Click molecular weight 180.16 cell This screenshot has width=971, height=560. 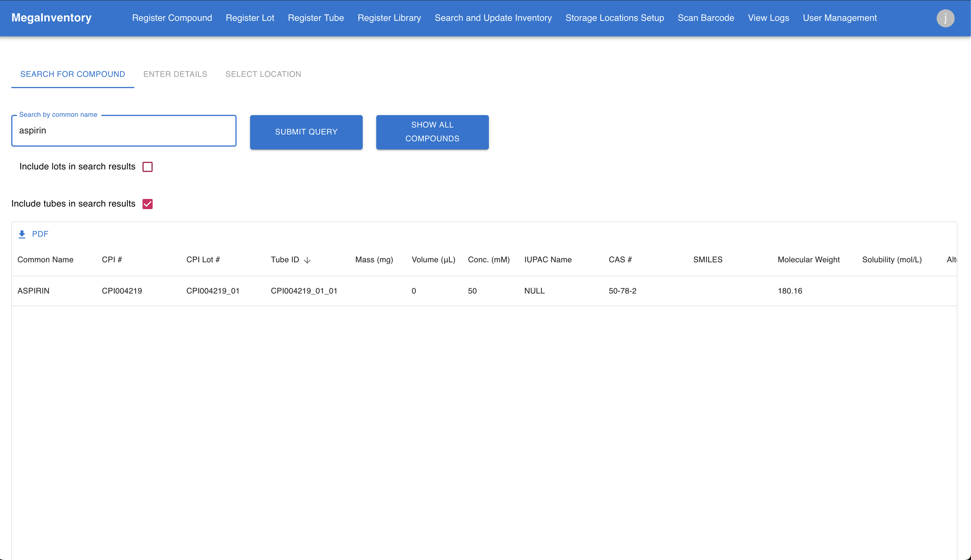(790, 291)
